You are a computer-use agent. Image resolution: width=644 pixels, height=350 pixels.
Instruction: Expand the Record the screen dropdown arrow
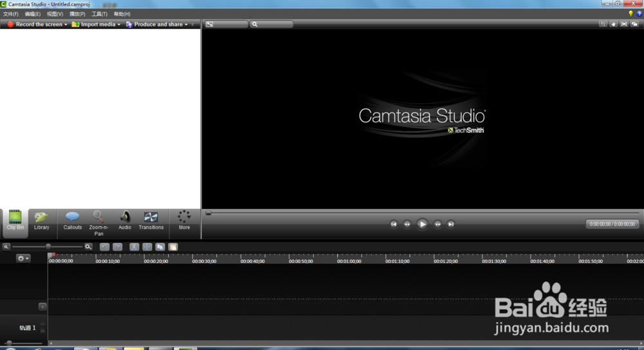click(x=66, y=24)
